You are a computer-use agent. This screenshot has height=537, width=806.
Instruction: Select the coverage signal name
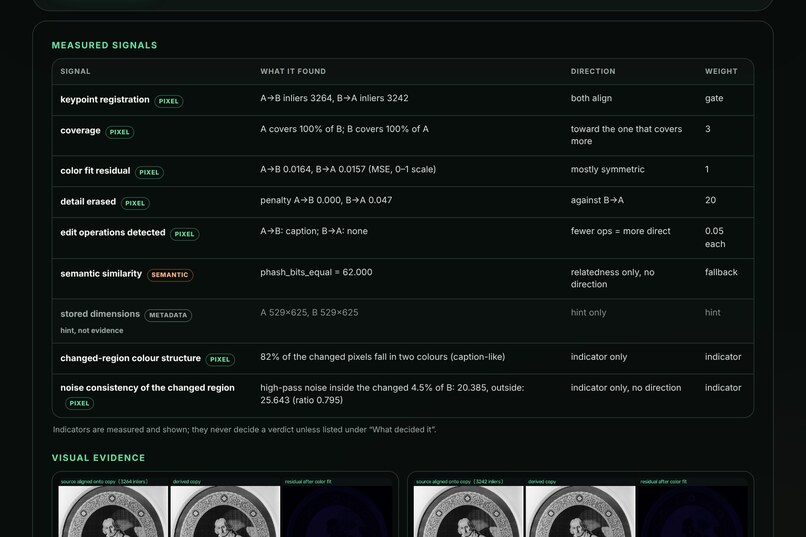tap(80, 131)
